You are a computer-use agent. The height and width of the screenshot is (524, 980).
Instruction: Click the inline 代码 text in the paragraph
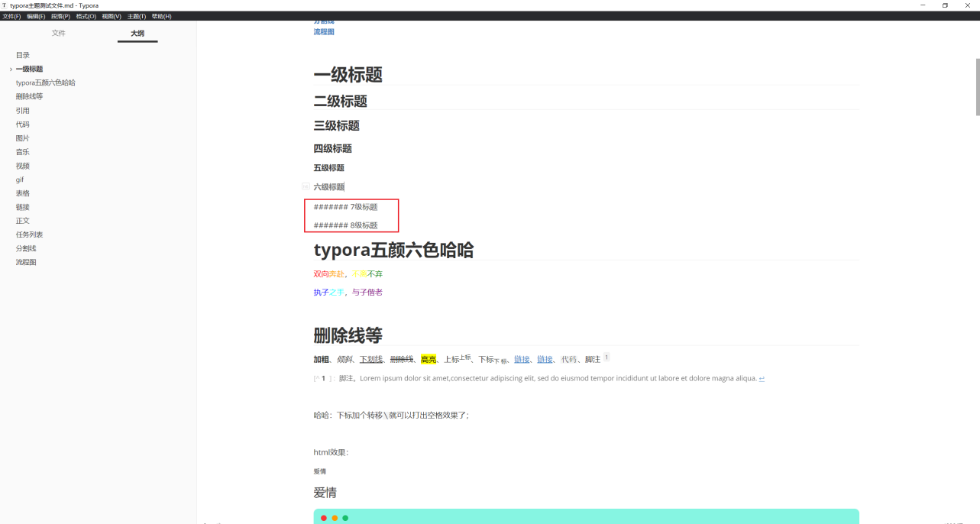[569, 359]
